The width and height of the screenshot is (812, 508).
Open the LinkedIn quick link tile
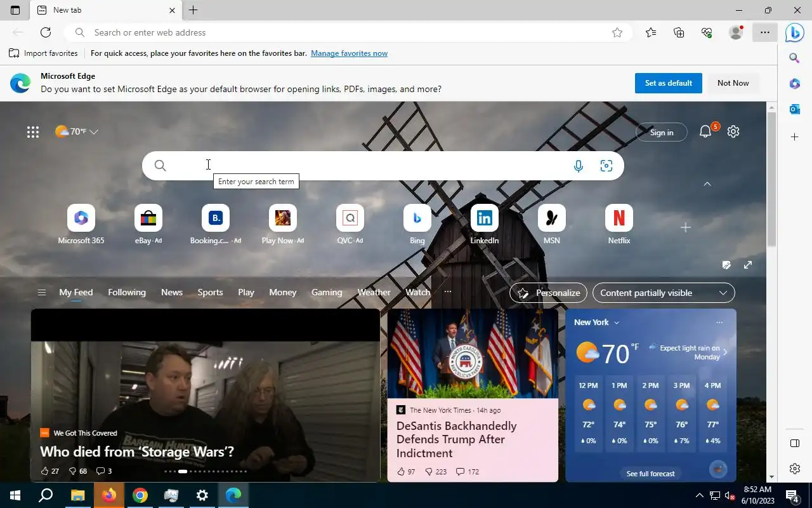tap(485, 224)
